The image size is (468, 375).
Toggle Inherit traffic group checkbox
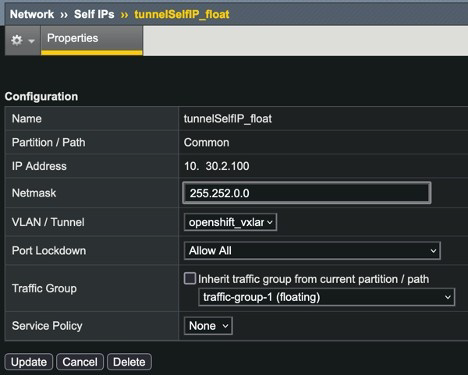tap(190, 278)
